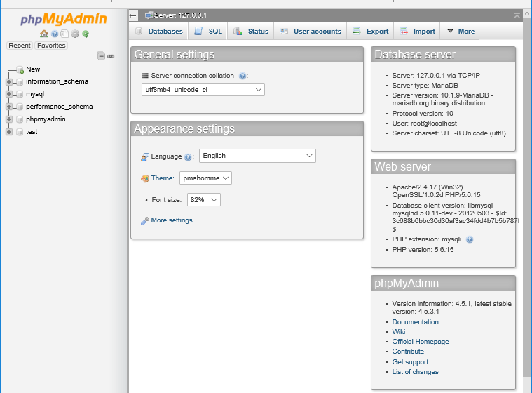Click the phpMyAdmin logo

[x=64, y=19]
